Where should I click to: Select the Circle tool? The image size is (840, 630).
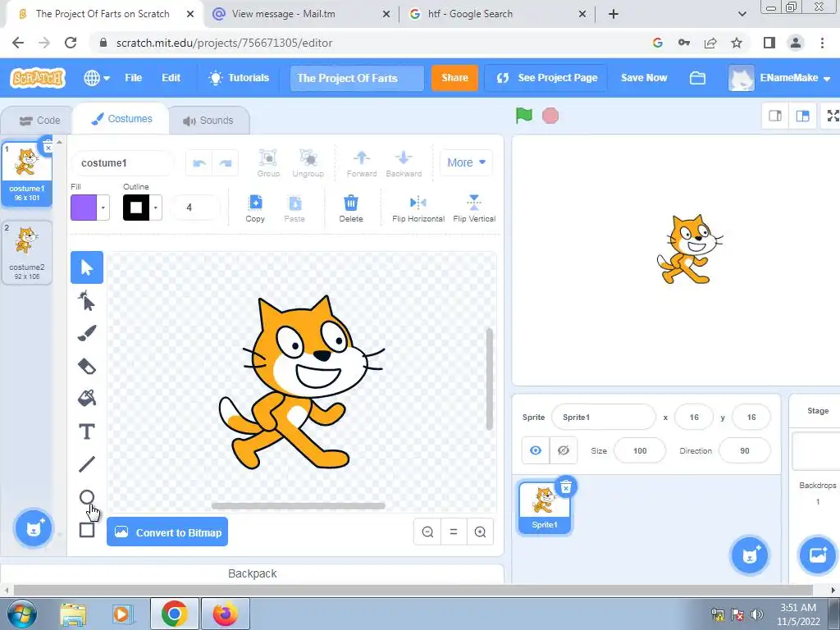click(87, 497)
